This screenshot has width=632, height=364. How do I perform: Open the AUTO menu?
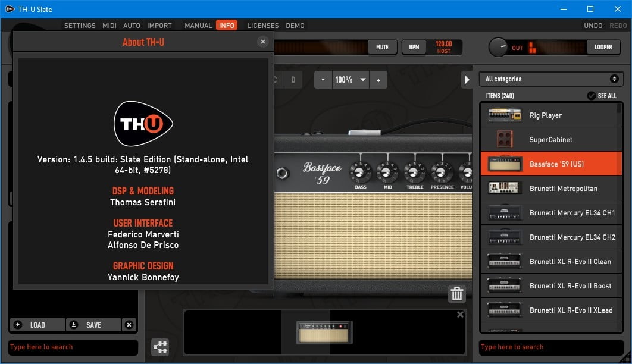(132, 26)
